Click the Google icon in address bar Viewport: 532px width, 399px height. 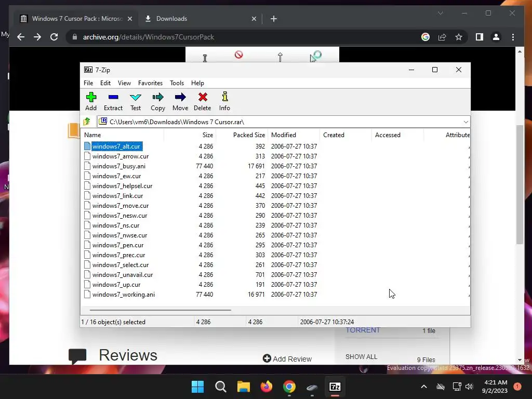pyautogui.click(x=425, y=37)
